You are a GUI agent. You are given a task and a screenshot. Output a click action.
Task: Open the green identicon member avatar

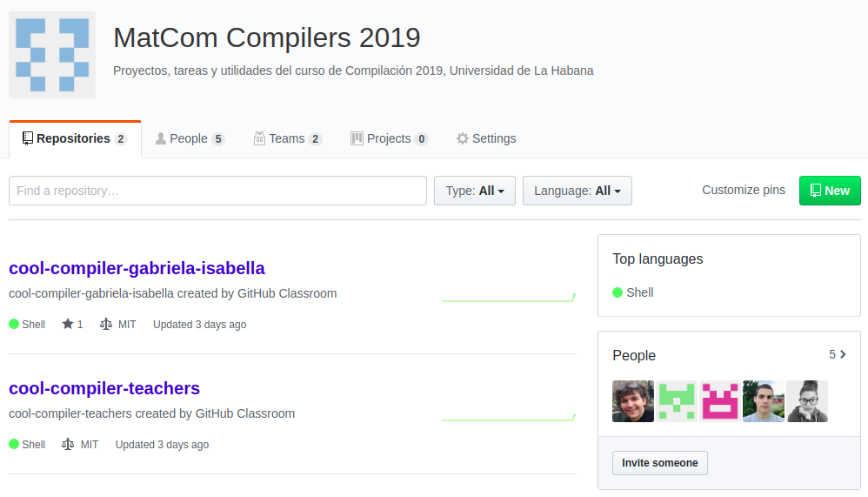click(x=677, y=401)
